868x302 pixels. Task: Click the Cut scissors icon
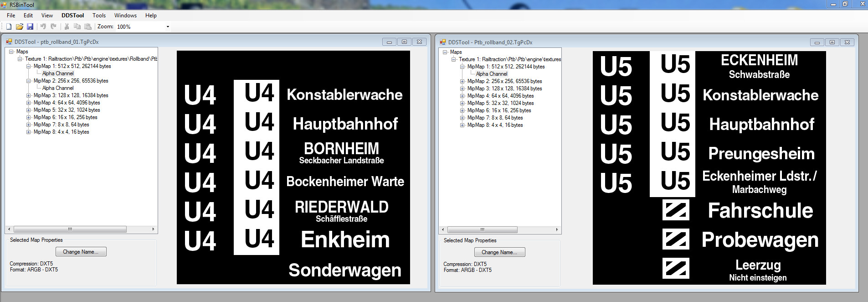click(67, 26)
